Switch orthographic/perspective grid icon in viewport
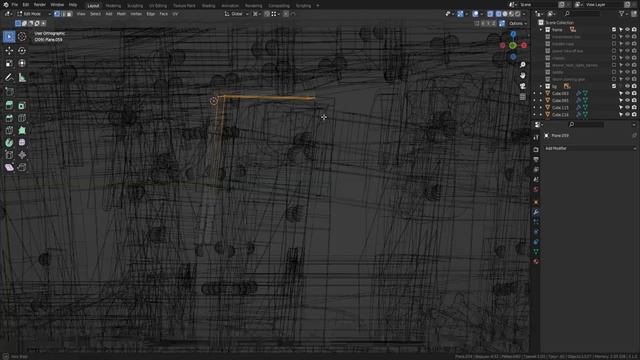This screenshot has height=360, width=640. (x=522, y=97)
